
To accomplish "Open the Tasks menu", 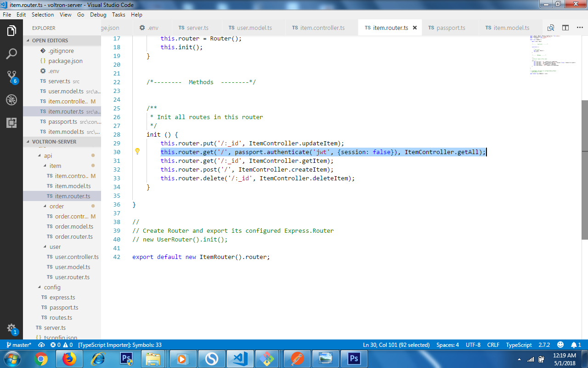I will tap(119, 15).
